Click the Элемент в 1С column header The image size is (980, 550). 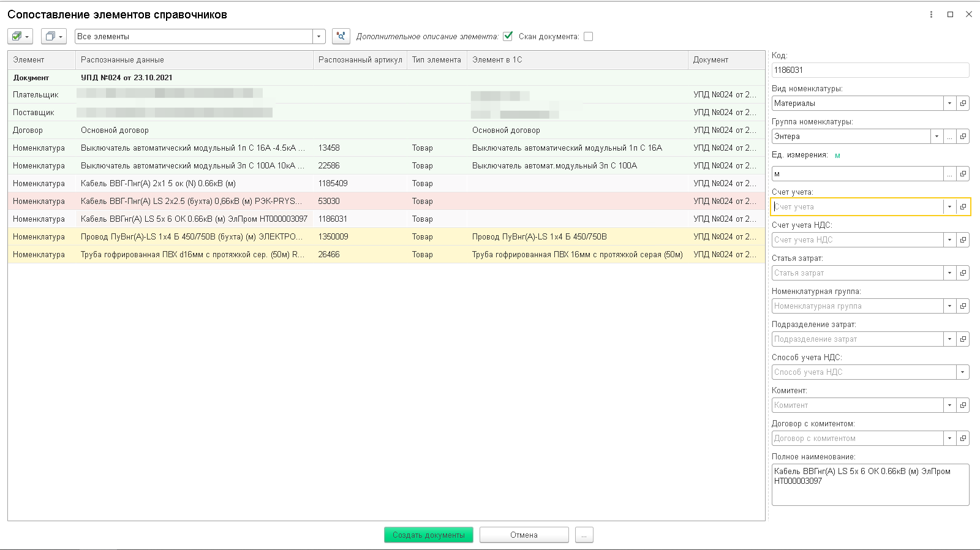pyautogui.click(x=578, y=60)
